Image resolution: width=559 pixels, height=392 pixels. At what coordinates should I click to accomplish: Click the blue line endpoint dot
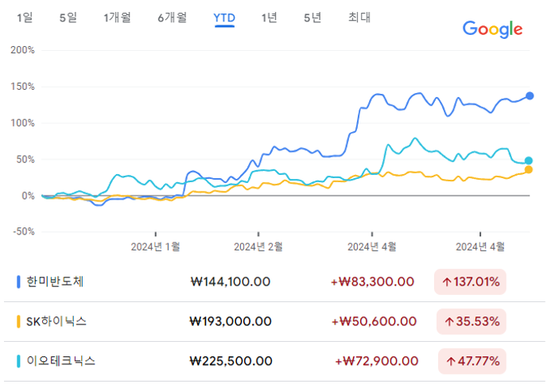click(x=530, y=96)
